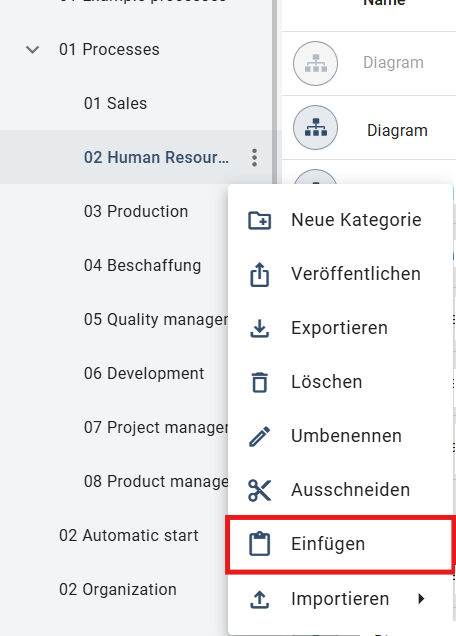This screenshot has width=456, height=636.
Task: Choose Ausschneiden menu entry
Action: click(x=340, y=490)
